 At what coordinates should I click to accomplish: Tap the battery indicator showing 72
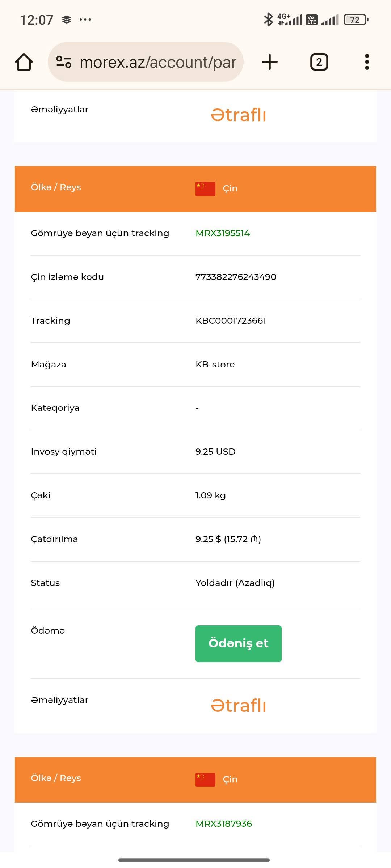click(x=356, y=20)
